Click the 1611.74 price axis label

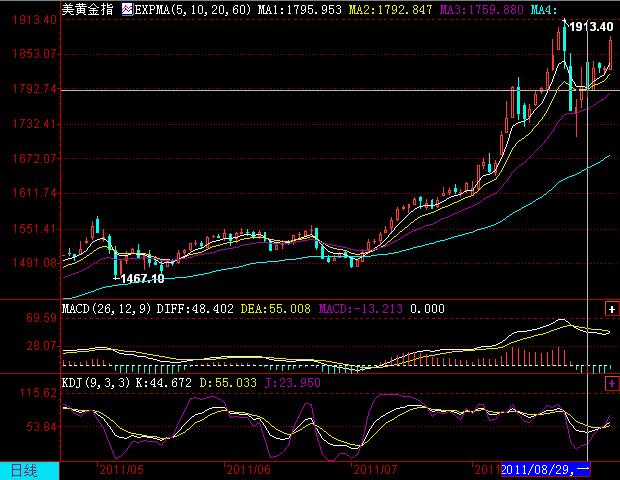tap(34, 193)
